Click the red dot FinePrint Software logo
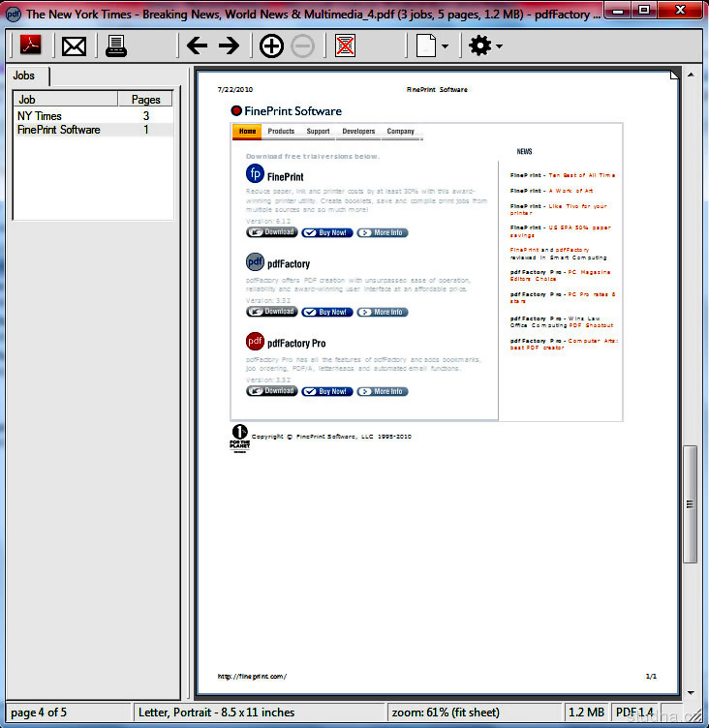The height and width of the screenshot is (728, 709). (236, 110)
